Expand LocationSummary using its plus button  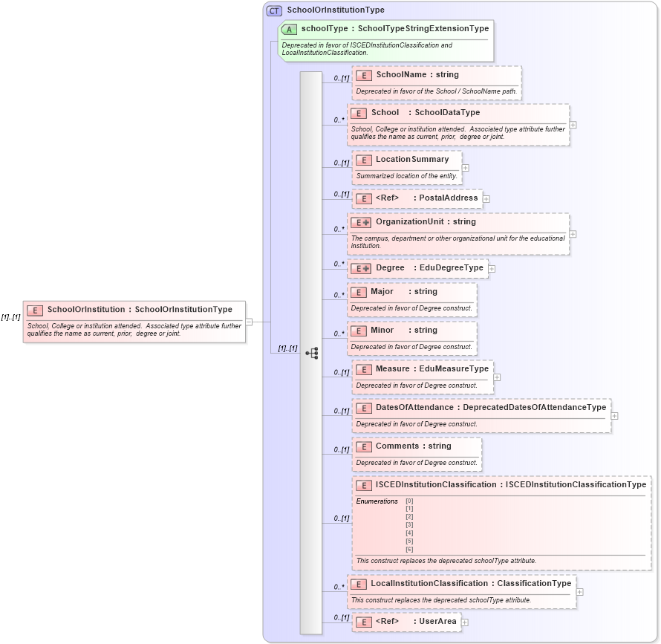pos(465,167)
